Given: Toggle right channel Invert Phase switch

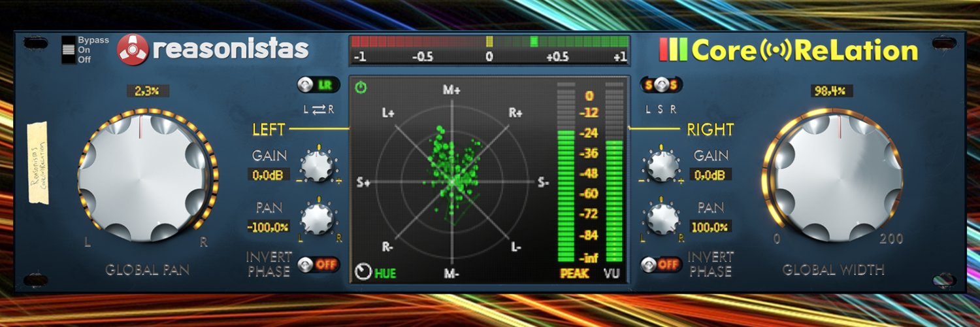Looking at the screenshot, I should 661,264.
